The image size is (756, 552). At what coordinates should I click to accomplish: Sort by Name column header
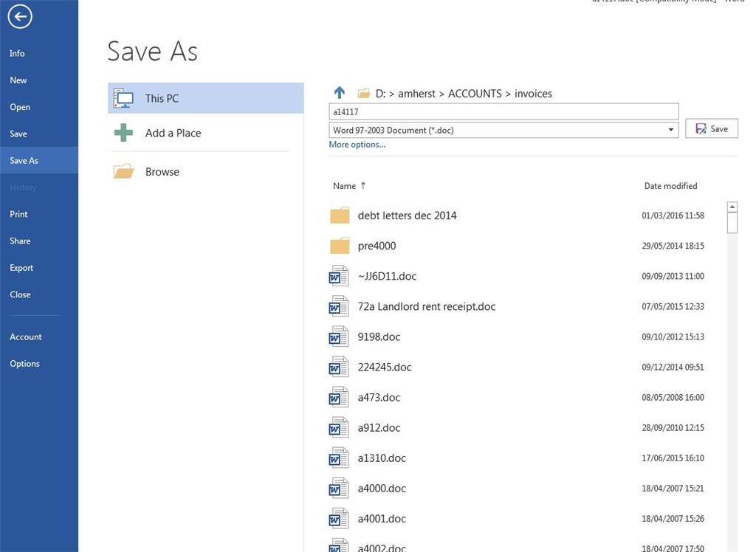click(344, 186)
